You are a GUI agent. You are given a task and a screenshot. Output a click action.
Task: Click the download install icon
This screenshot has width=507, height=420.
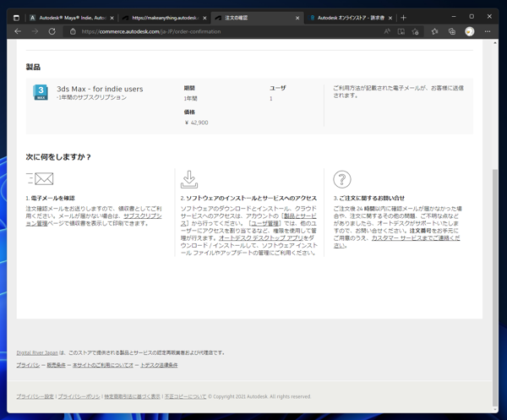coord(189,179)
